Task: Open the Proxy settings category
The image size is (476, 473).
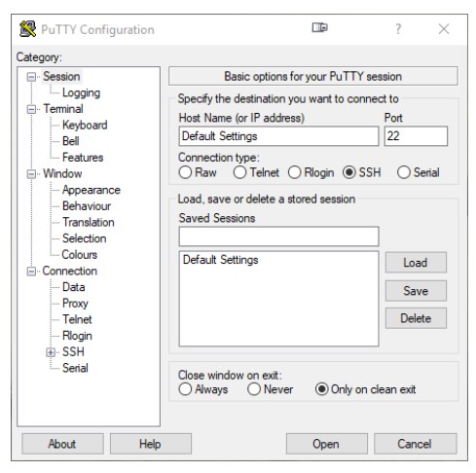Action: (75, 304)
